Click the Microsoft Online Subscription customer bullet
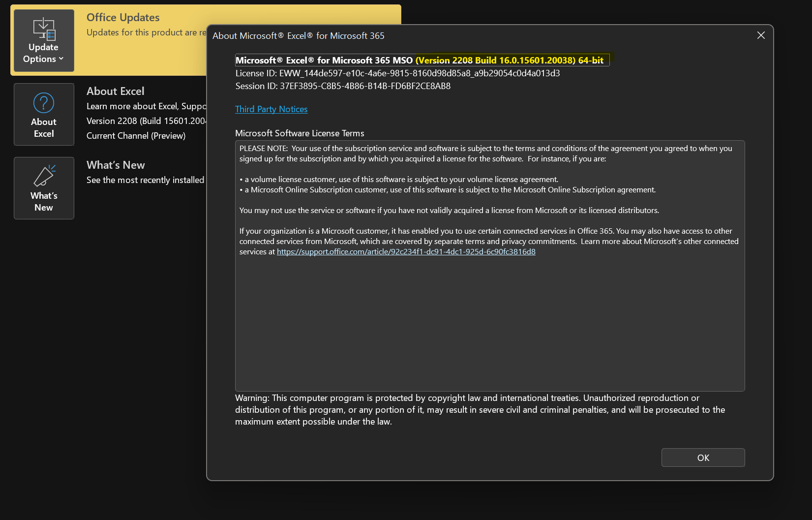 [x=448, y=190]
